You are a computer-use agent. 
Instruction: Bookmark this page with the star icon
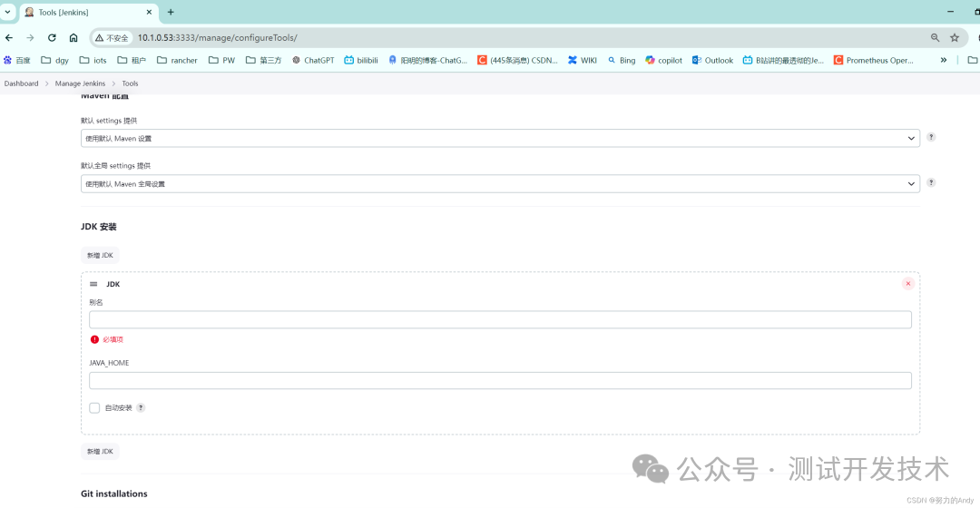point(955,37)
